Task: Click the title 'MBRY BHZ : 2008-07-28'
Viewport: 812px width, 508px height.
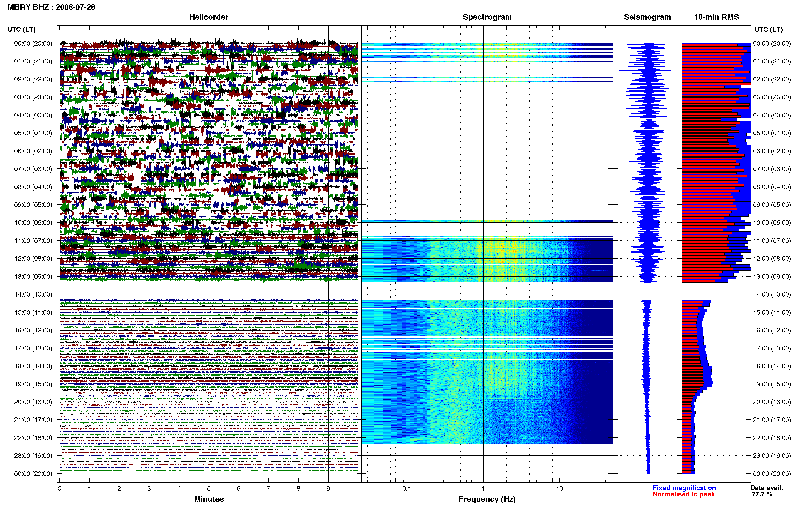Action: [51, 7]
